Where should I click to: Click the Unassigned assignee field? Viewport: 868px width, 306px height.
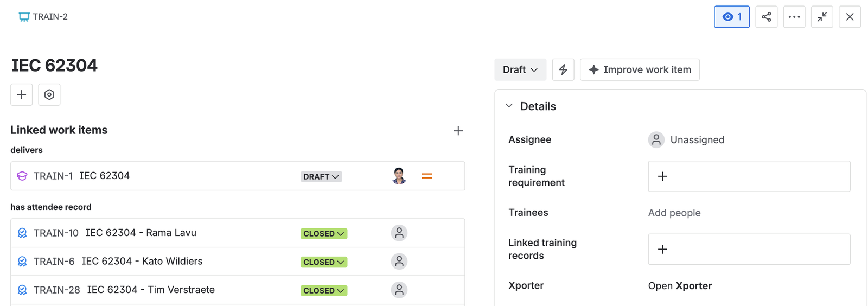click(x=686, y=139)
